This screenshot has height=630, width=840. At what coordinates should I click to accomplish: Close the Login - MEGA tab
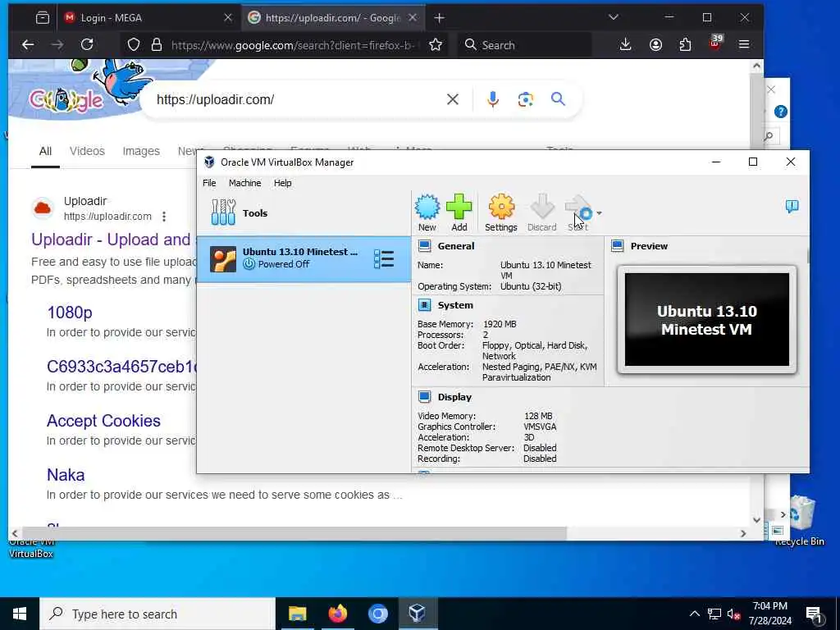[x=228, y=18]
